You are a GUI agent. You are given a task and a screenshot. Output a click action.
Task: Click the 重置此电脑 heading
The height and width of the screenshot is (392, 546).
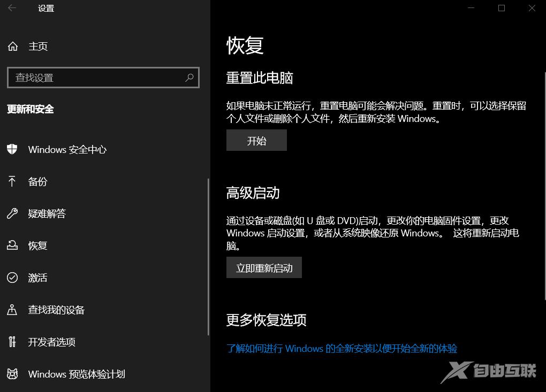click(260, 78)
